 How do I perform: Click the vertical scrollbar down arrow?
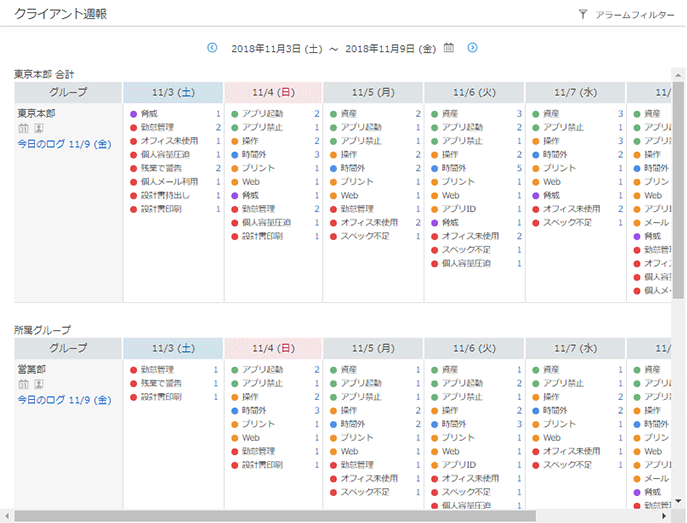(x=679, y=502)
